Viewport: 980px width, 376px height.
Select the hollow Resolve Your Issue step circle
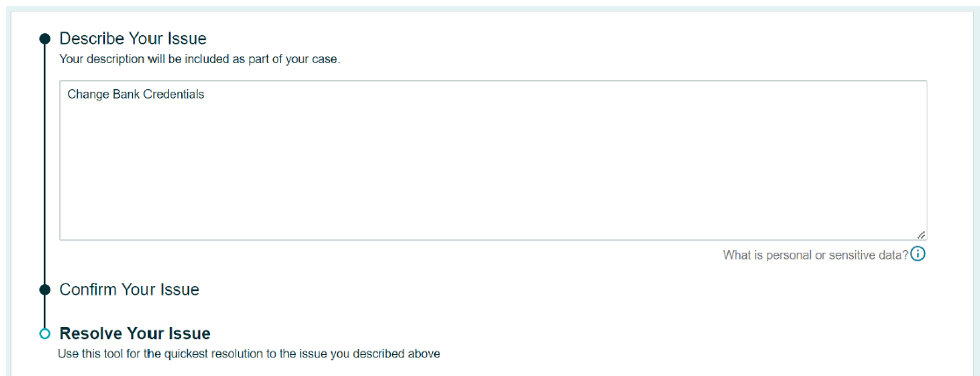[45, 333]
